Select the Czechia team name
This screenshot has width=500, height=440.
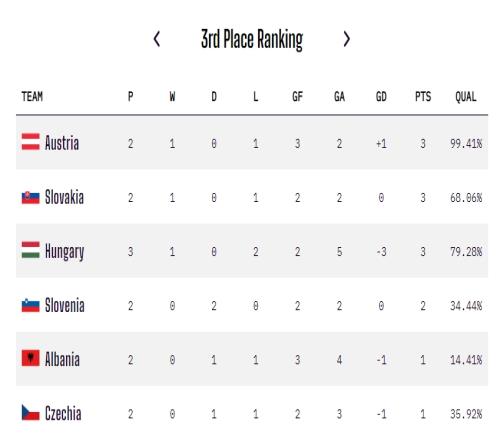pos(63,413)
